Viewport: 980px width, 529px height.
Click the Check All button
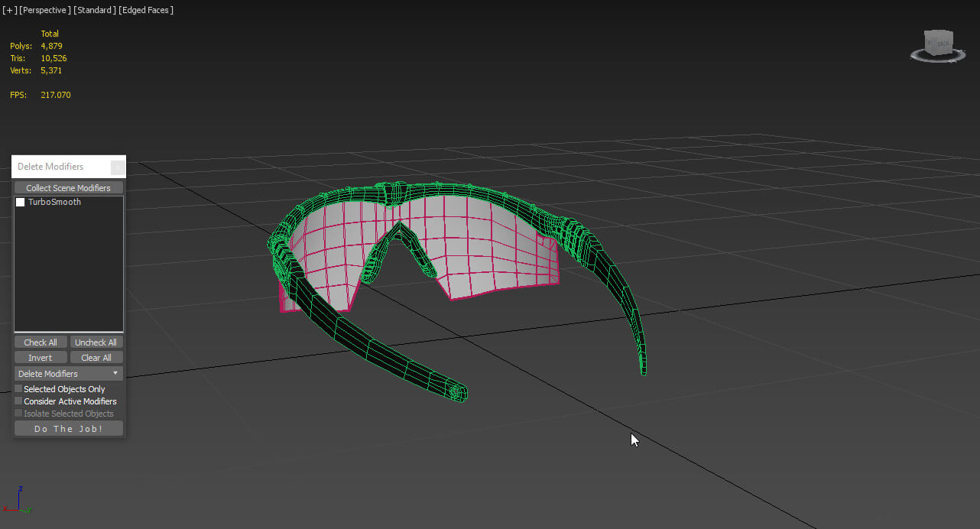41,342
